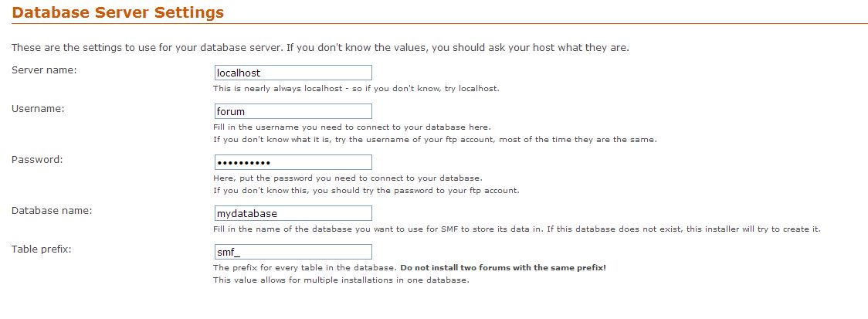Click the Server name input containing localhost

(293, 73)
